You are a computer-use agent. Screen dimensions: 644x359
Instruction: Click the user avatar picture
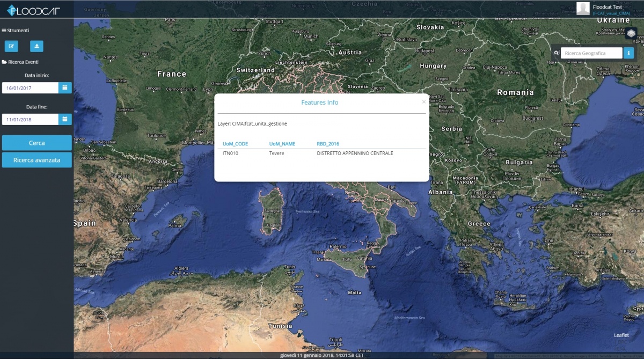coord(583,9)
